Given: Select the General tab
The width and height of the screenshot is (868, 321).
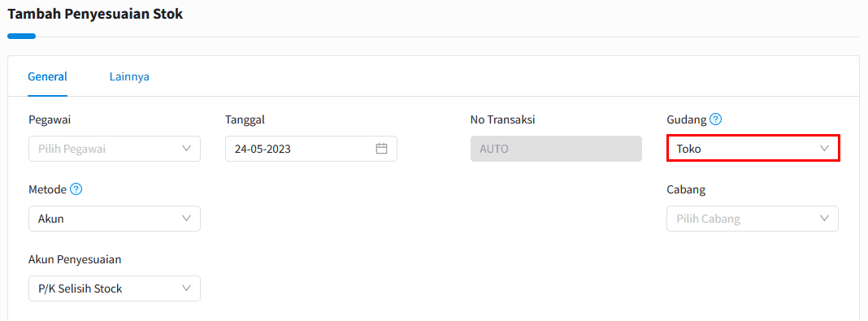Looking at the screenshot, I should pos(48,76).
